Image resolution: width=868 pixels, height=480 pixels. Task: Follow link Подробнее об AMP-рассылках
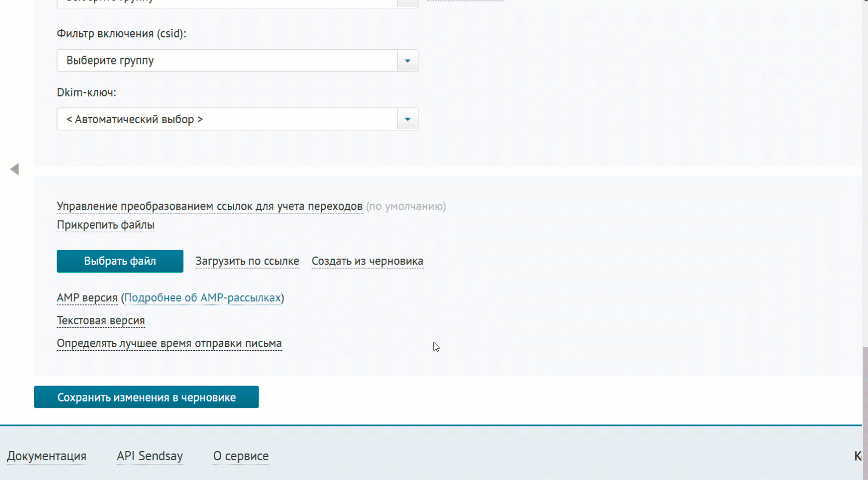202,298
